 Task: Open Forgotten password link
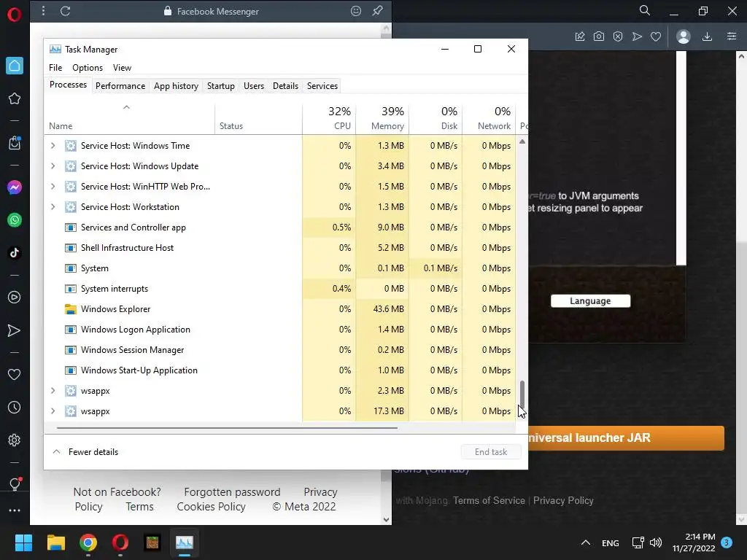(x=232, y=492)
